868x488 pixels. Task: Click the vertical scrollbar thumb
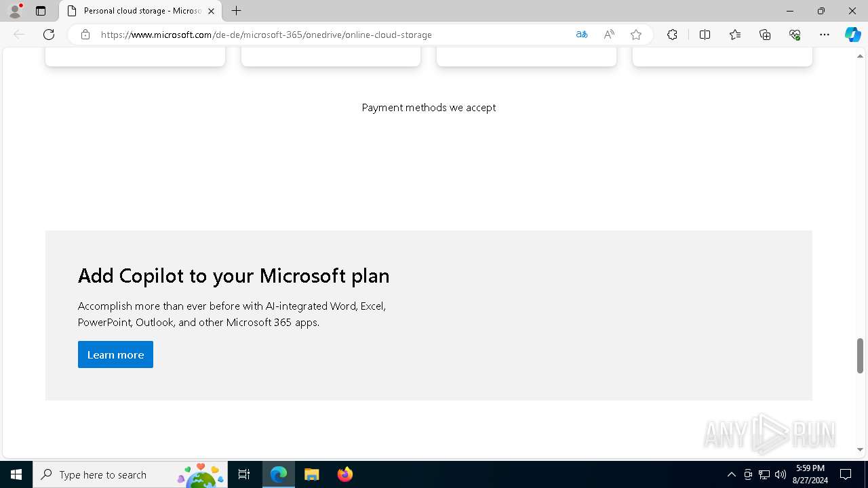coord(860,355)
